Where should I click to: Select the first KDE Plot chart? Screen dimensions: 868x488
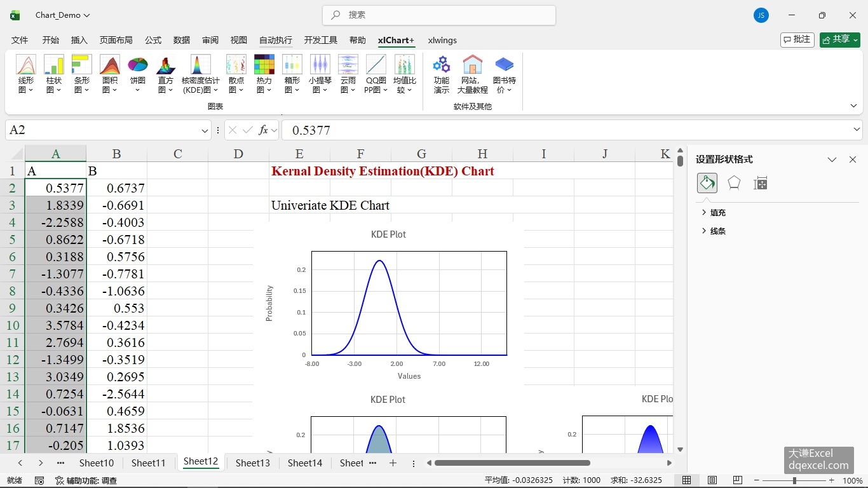pyautogui.click(x=389, y=304)
